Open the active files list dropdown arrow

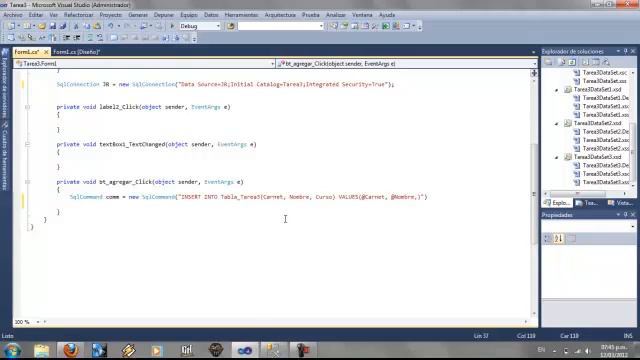tap(533, 52)
